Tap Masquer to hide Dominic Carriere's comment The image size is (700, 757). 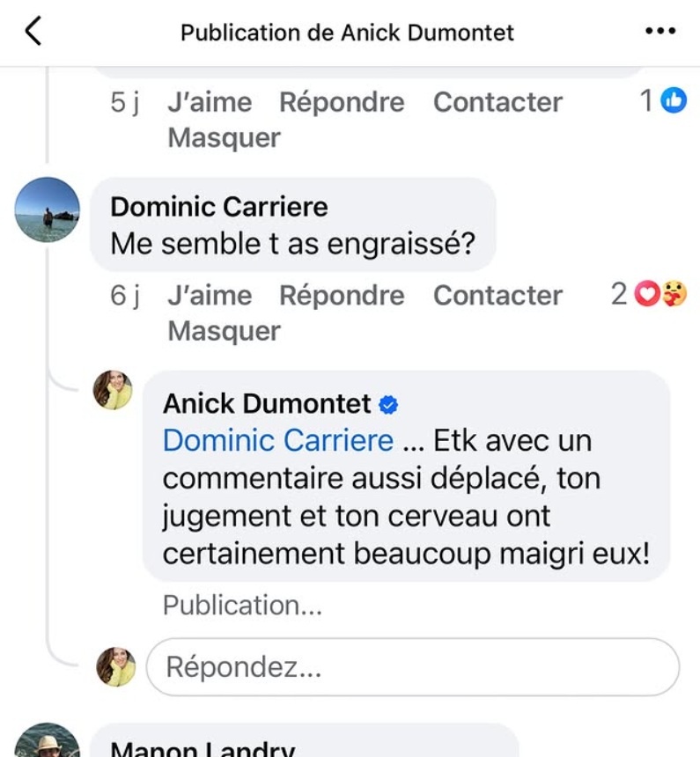224,331
